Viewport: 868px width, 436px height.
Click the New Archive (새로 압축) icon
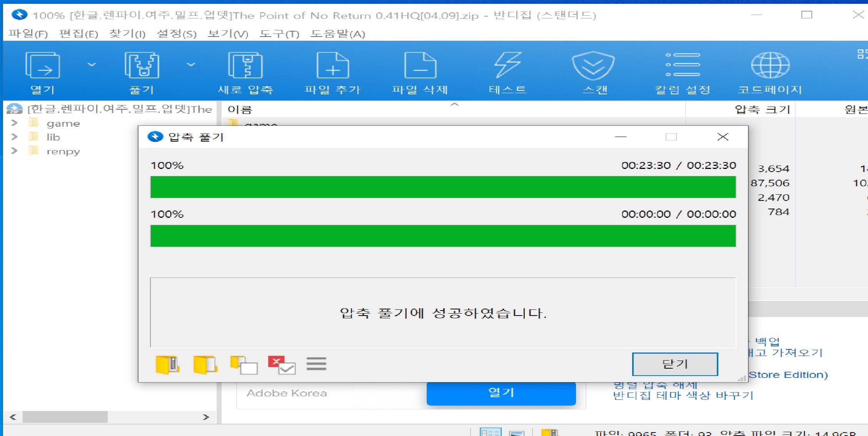(x=245, y=66)
